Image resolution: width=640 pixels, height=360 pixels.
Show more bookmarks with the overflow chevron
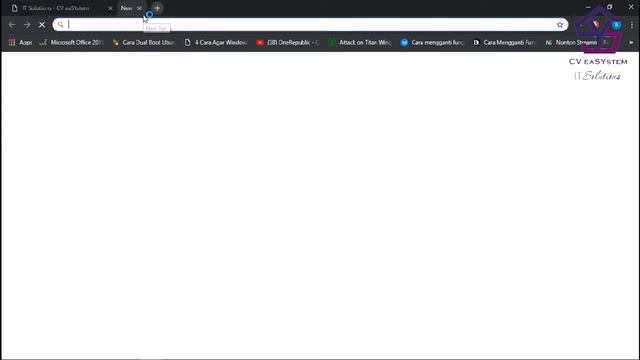[631, 42]
